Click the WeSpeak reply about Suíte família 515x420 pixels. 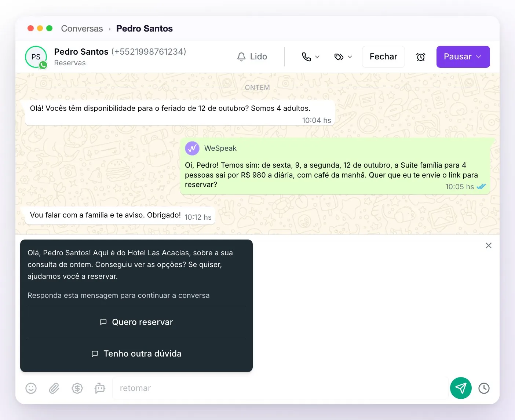336,166
